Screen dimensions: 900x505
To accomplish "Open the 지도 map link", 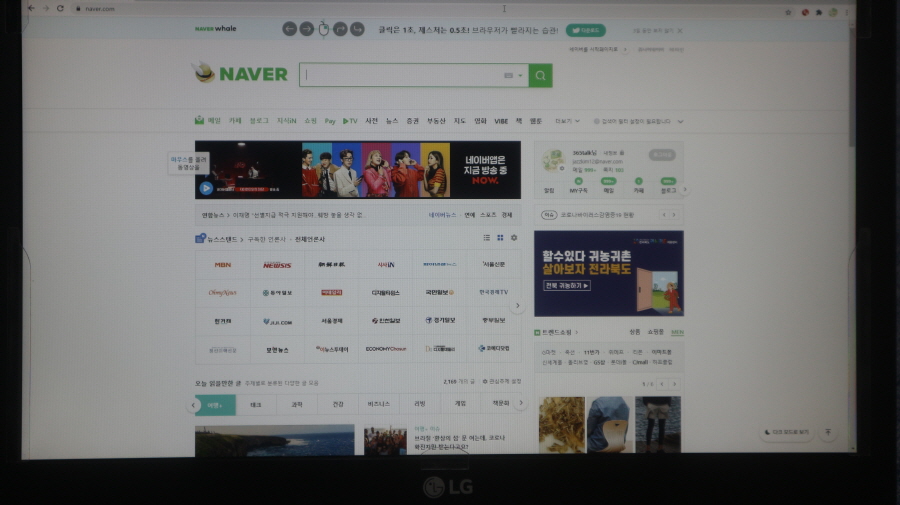I will [x=460, y=121].
